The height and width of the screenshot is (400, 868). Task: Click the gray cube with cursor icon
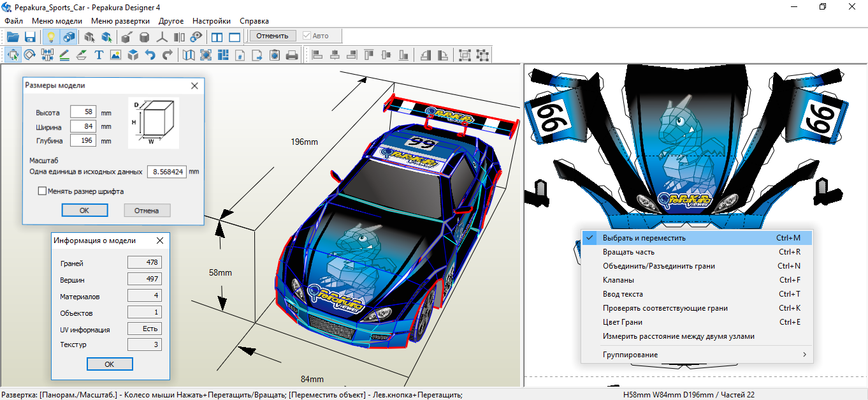click(x=89, y=36)
